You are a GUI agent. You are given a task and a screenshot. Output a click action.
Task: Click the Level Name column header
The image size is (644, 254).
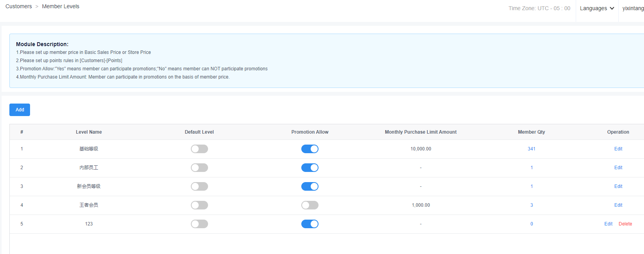point(89,132)
